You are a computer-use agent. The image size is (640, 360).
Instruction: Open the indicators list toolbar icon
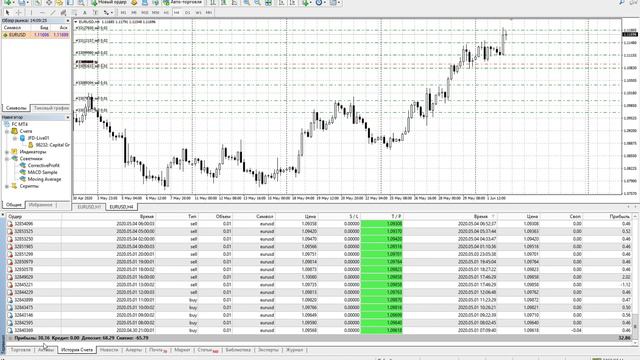point(307,2)
